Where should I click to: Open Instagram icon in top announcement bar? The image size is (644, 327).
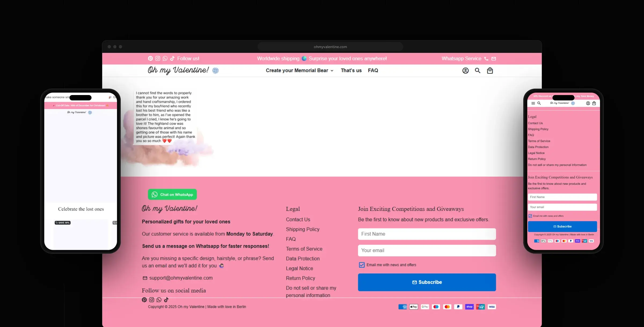(x=158, y=59)
